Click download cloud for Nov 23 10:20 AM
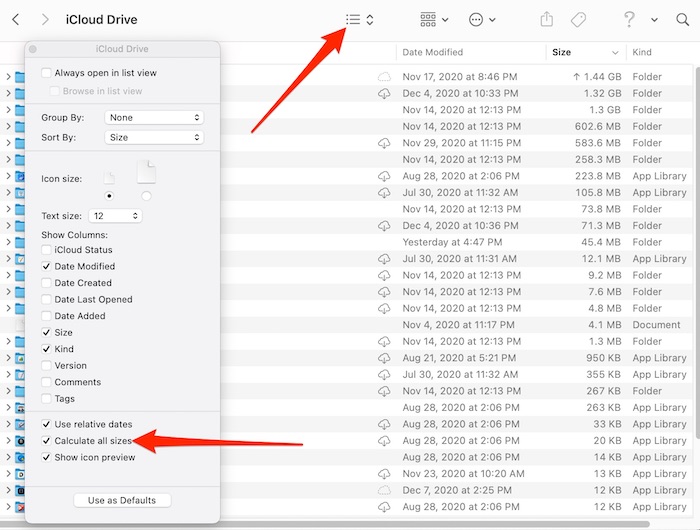Image resolution: width=700 pixels, height=530 pixels. 384,473
